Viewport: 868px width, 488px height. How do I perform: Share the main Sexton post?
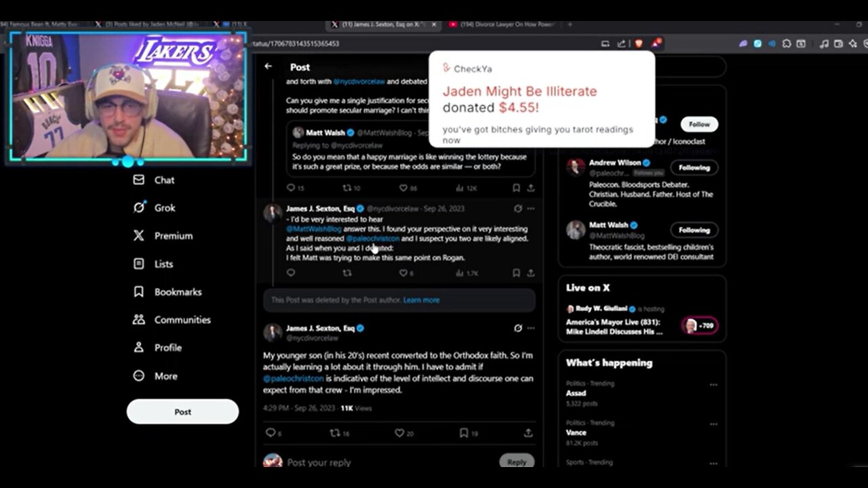coord(528,432)
